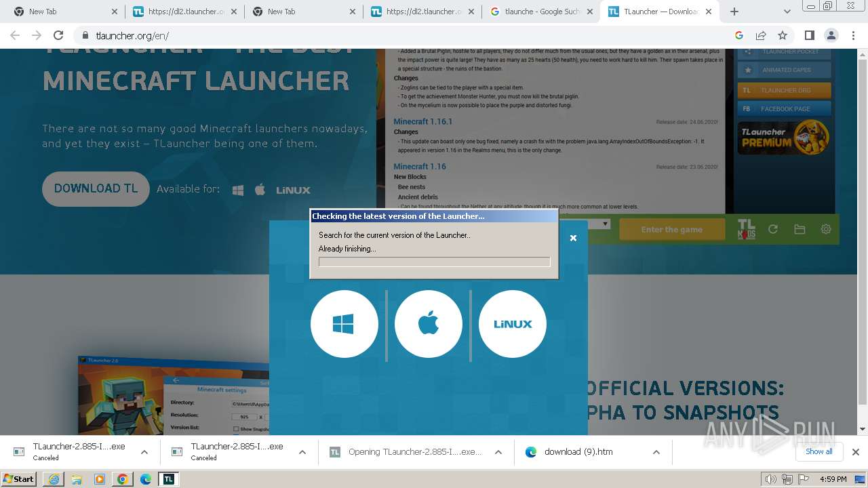Expand options for the first canceled TLauncher download
This screenshot has width=868, height=488.
(144, 452)
